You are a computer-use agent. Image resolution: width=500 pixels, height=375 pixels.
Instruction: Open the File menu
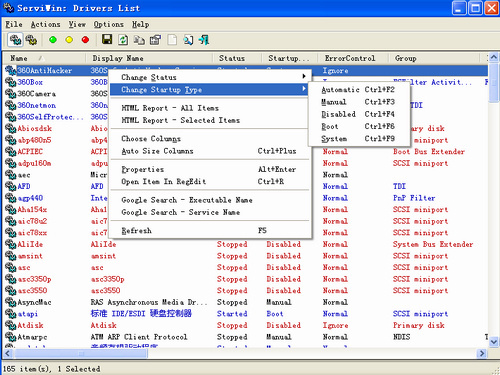[x=14, y=24]
